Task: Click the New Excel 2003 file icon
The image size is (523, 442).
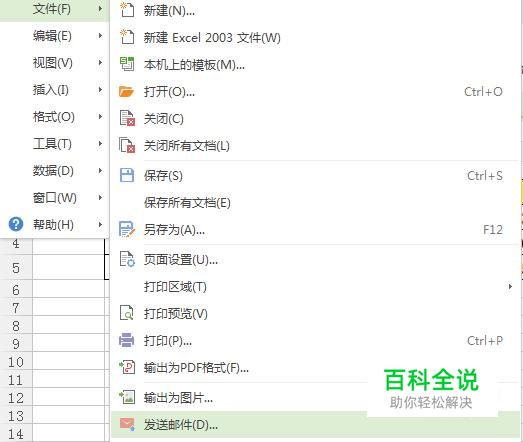Action: pyautogui.click(x=127, y=37)
